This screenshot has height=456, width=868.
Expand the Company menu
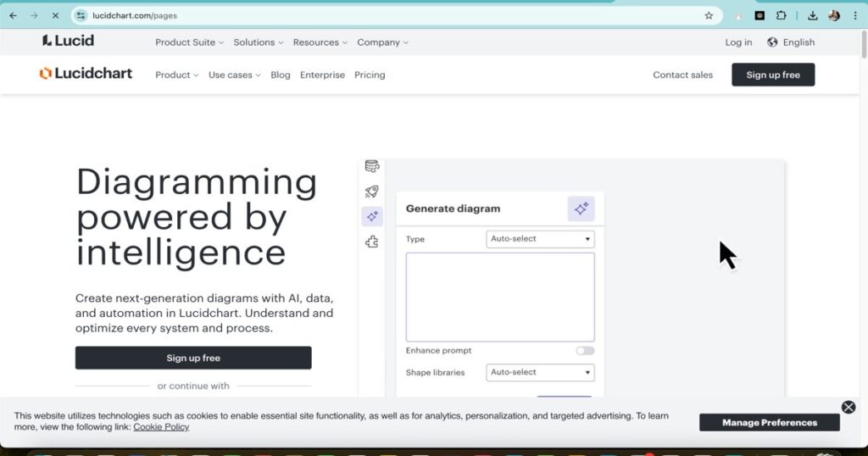(382, 42)
